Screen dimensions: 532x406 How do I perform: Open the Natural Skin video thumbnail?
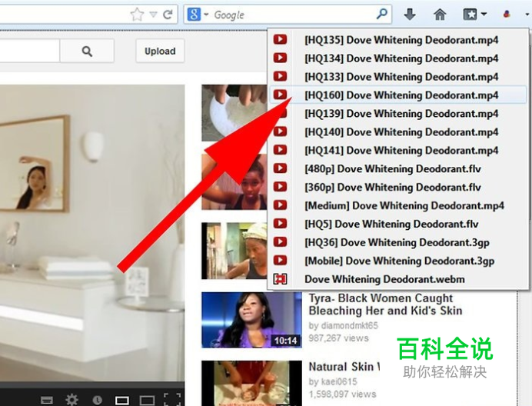pos(251,383)
